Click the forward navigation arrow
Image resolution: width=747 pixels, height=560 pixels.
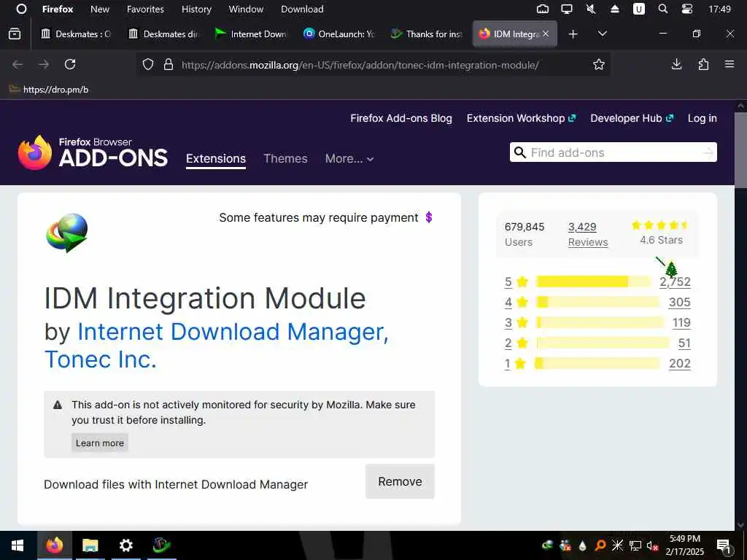pyautogui.click(x=44, y=64)
